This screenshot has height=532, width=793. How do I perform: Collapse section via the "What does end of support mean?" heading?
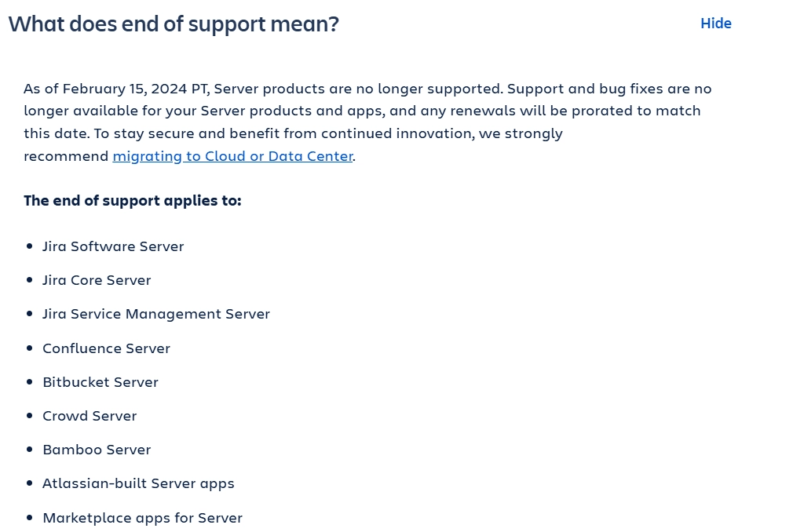pyautogui.click(x=173, y=24)
